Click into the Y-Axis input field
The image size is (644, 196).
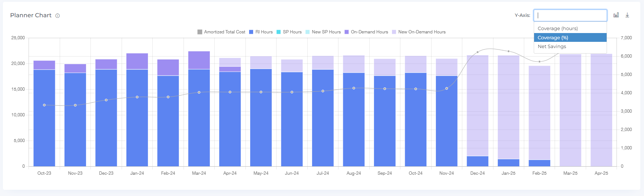pyautogui.click(x=570, y=15)
